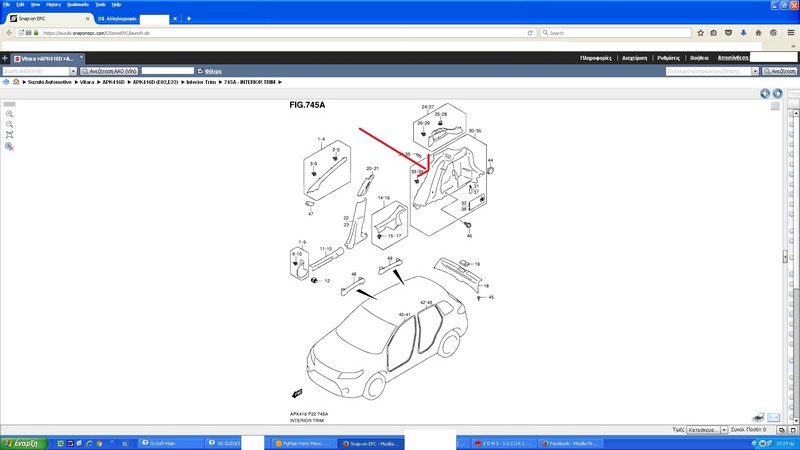Open Firefox downloads arrow

[743, 33]
